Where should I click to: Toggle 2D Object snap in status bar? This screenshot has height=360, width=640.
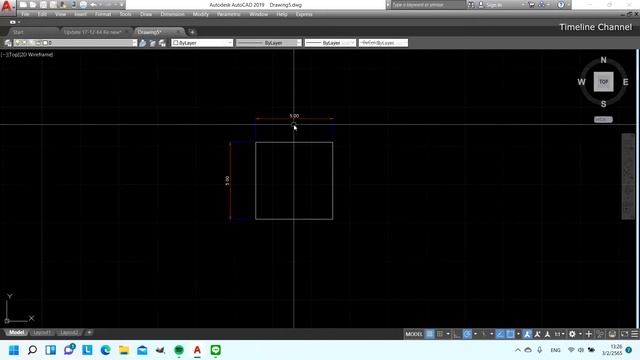point(510,334)
